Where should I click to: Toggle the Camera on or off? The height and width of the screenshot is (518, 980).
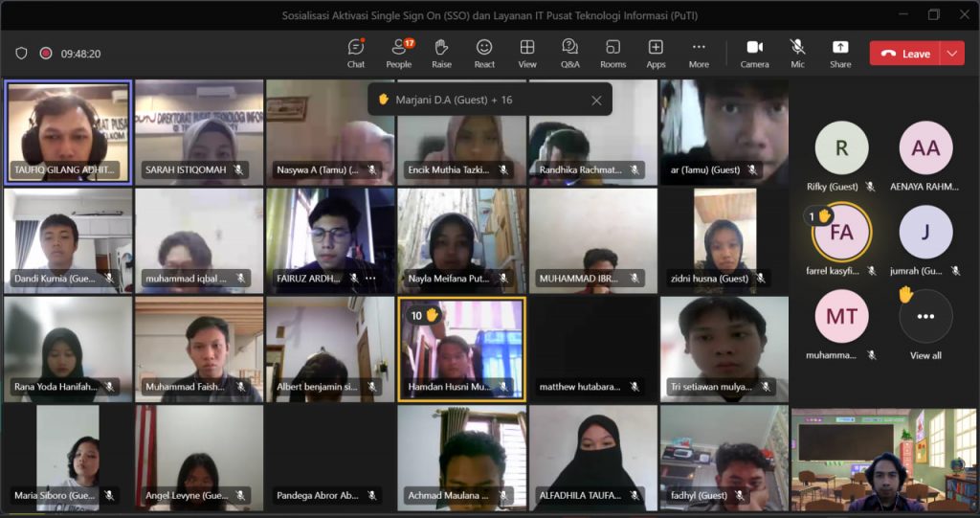click(754, 53)
